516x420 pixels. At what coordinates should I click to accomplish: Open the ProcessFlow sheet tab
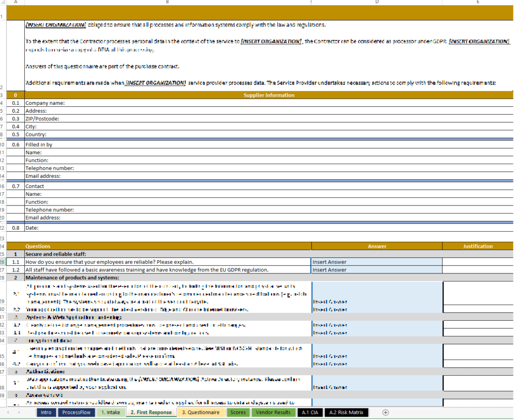[x=76, y=412]
